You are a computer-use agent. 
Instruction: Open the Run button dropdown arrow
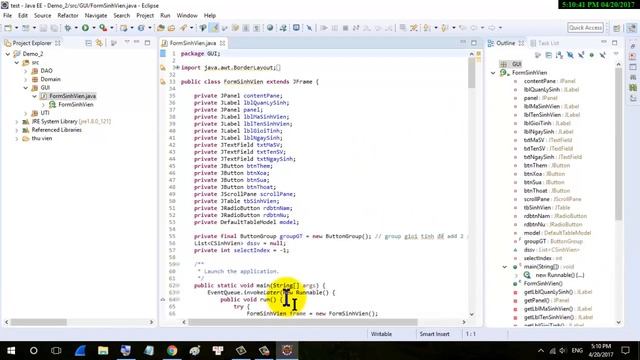point(93,28)
